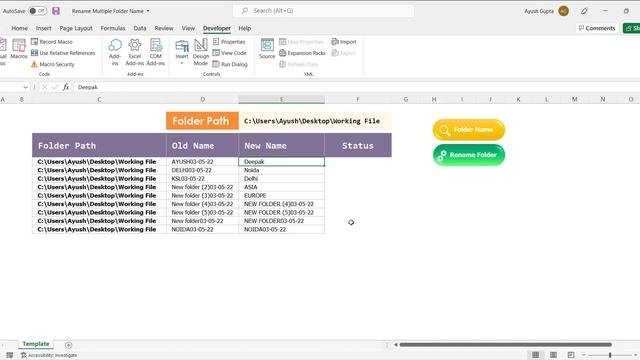Open Macro Security settings

coord(53,64)
